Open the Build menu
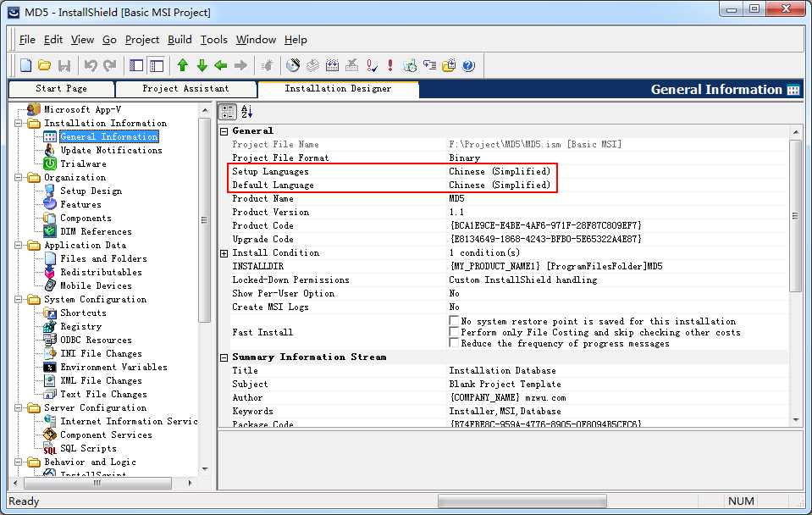The width and height of the screenshot is (812, 515). click(180, 40)
